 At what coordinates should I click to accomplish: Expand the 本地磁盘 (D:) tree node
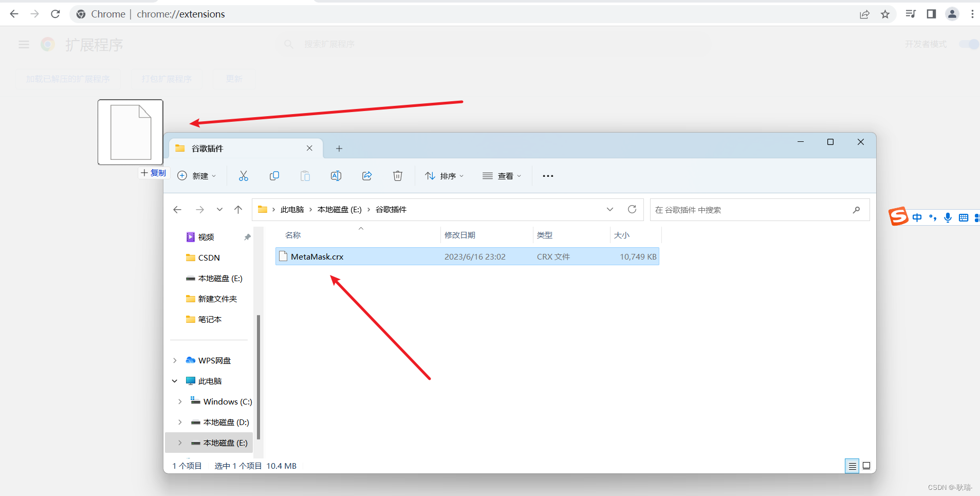(x=180, y=422)
